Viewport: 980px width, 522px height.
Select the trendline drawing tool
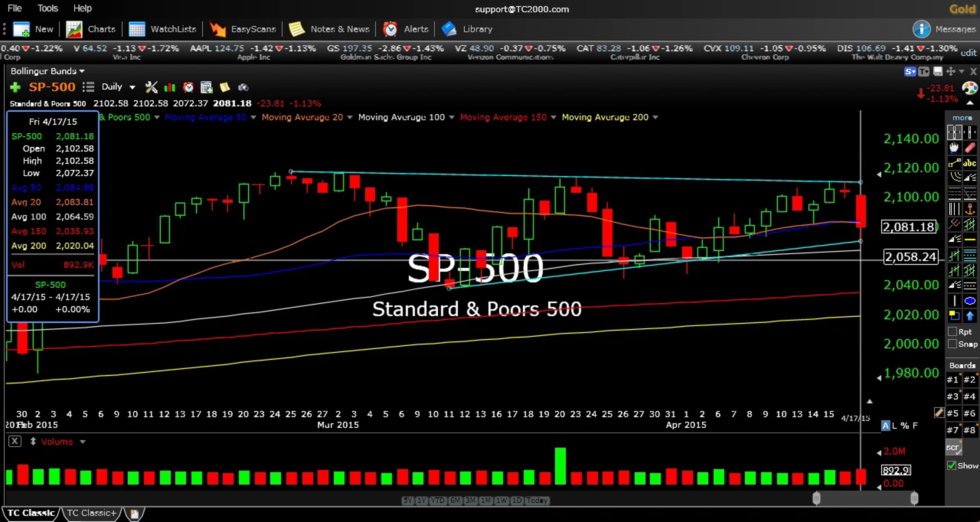coord(954,163)
